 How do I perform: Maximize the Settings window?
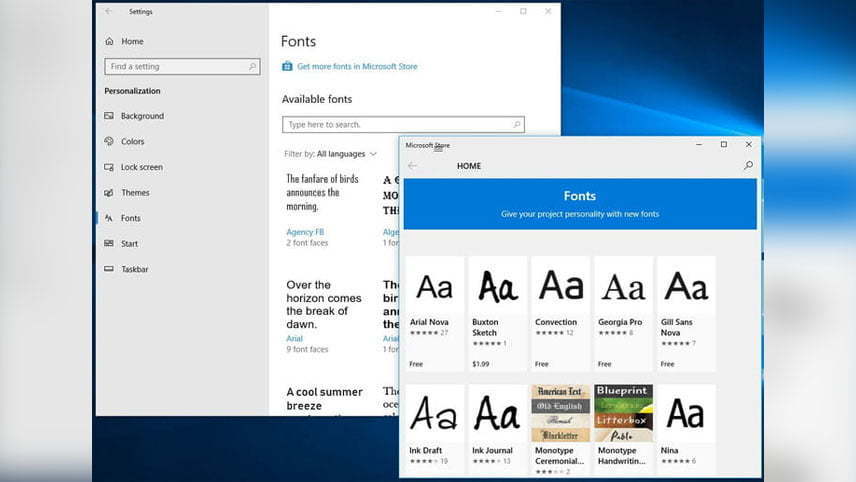click(523, 11)
